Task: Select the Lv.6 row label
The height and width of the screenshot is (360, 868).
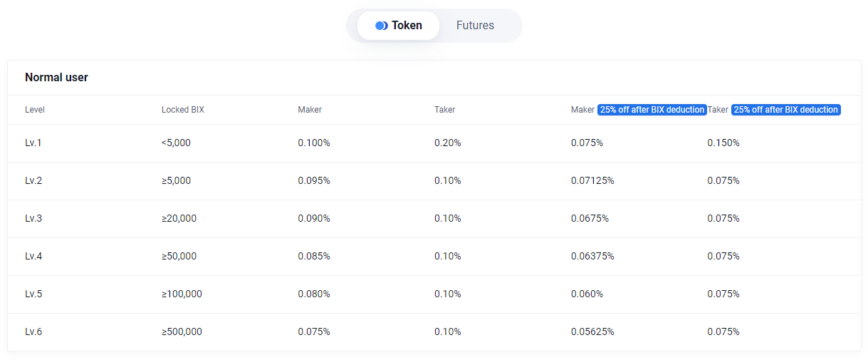Action: tap(33, 331)
